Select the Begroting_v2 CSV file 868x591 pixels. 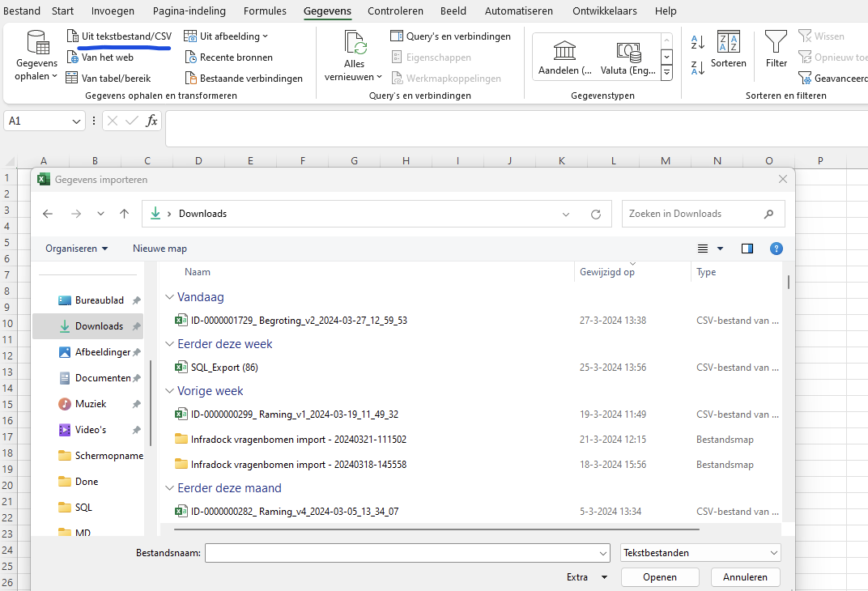[x=299, y=321]
